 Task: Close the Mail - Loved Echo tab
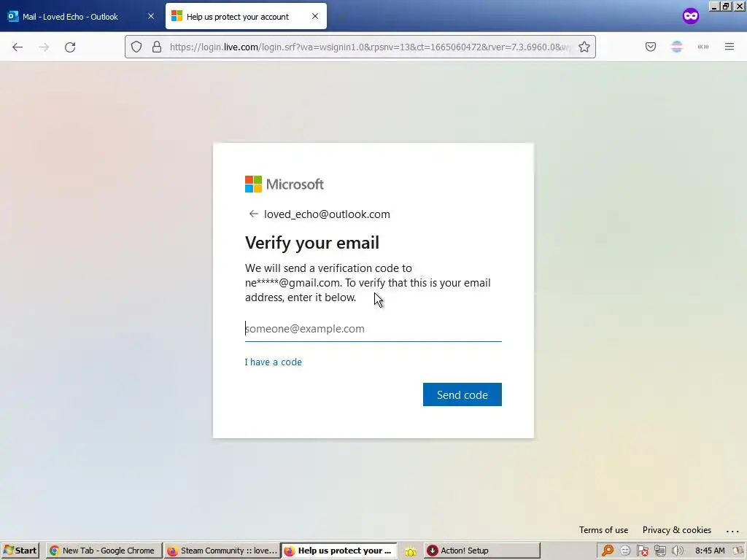coord(151,16)
